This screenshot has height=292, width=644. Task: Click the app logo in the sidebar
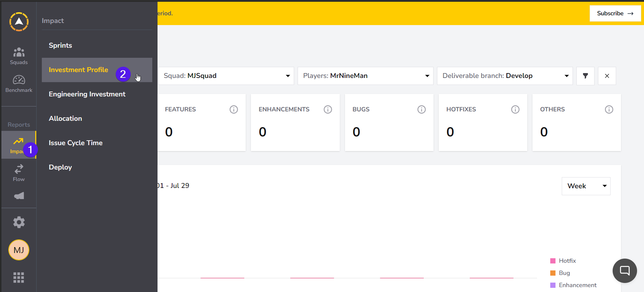tap(19, 22)
